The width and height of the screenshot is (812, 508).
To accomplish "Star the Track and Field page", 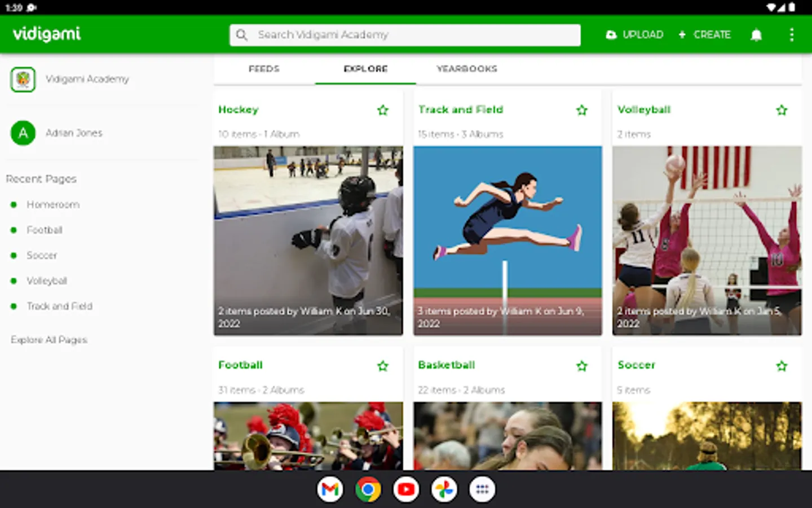I will pyautogui.click(x=582, y=110).
